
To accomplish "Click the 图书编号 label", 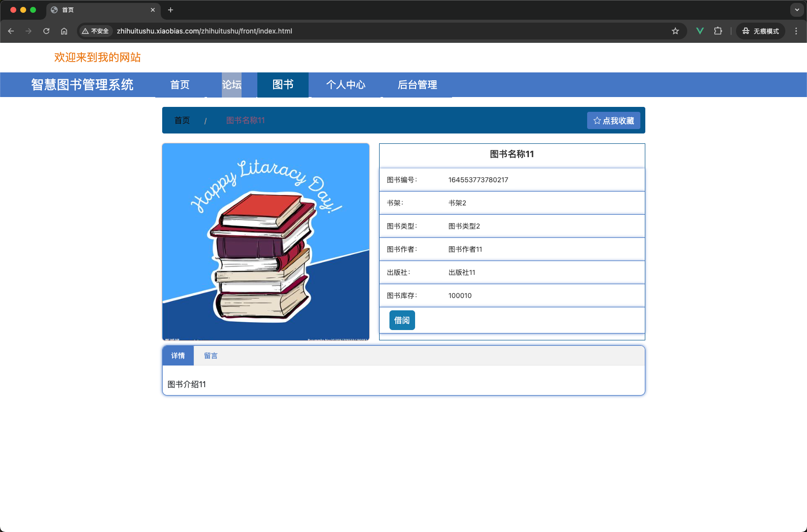I will pyautogui.click(x=402, y=180).
